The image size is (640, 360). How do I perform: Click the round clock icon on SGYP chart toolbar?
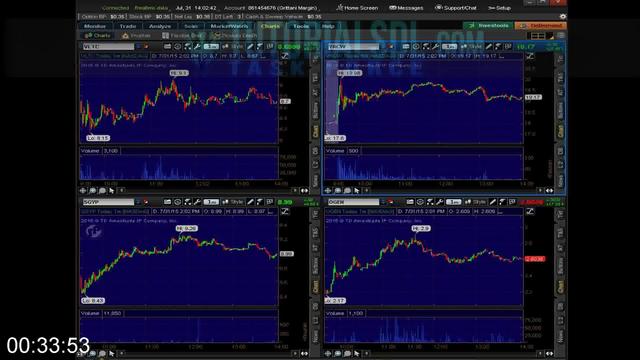tap(178, 202)
